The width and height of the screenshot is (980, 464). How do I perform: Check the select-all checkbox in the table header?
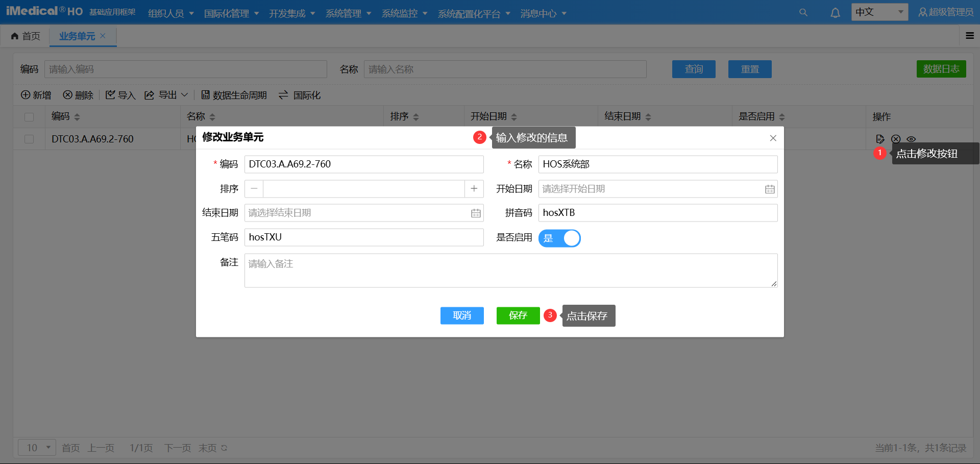click(29, 117)
